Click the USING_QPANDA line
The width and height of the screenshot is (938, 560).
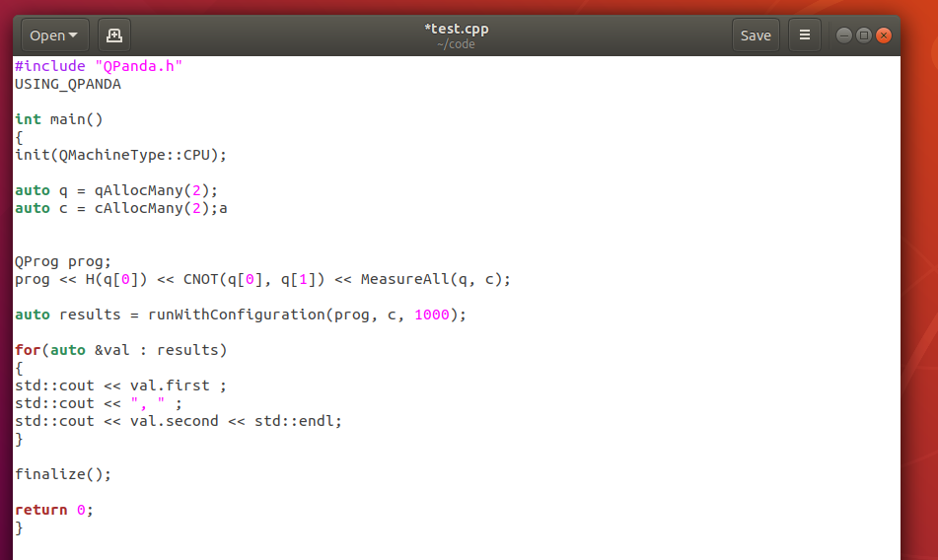point(68,84)
